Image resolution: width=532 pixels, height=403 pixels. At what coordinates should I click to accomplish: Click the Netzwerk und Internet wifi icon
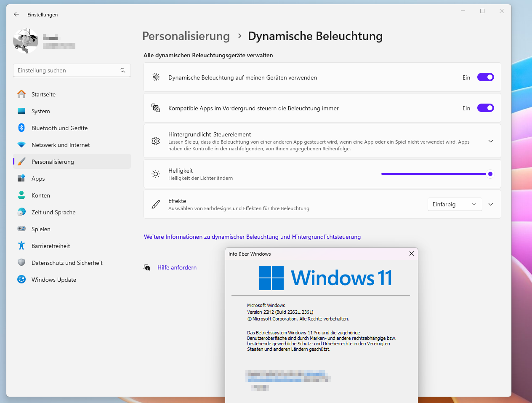pos(21,145)
